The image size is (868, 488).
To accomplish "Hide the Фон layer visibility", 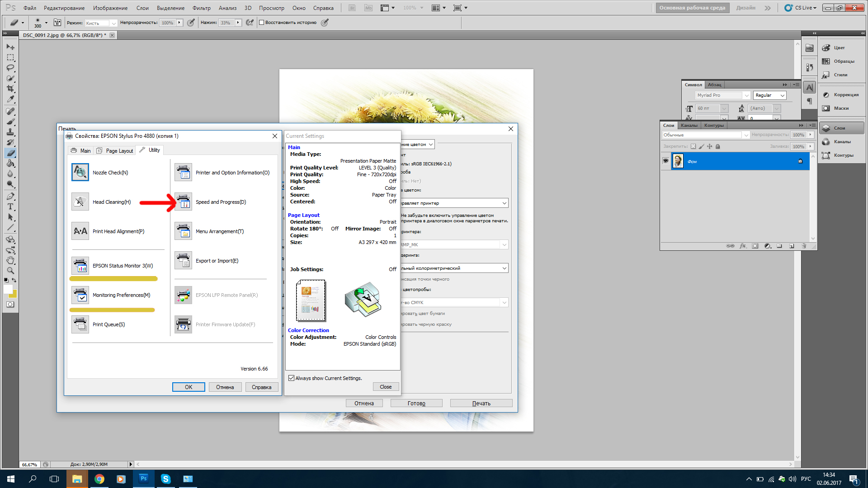I will pyautogui.click(x=665, y=161).
